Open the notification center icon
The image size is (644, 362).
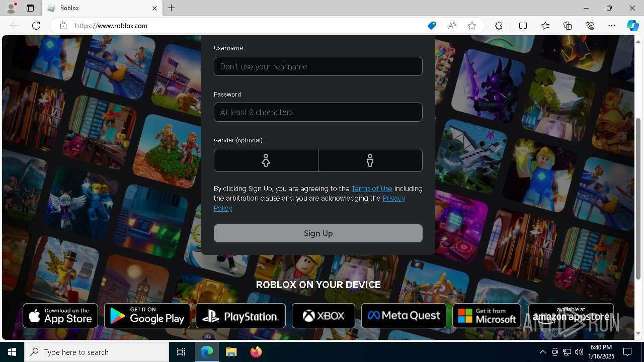(627, 352)
